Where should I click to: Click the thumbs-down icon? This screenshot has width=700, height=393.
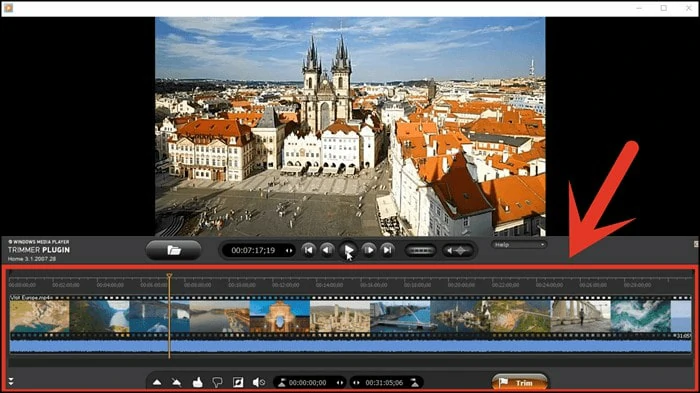(217, 383)
